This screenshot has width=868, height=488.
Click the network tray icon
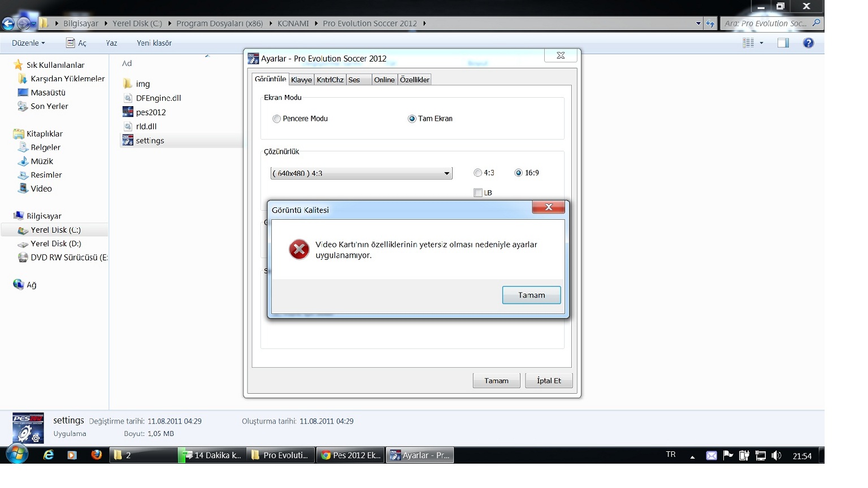point(761,456)
